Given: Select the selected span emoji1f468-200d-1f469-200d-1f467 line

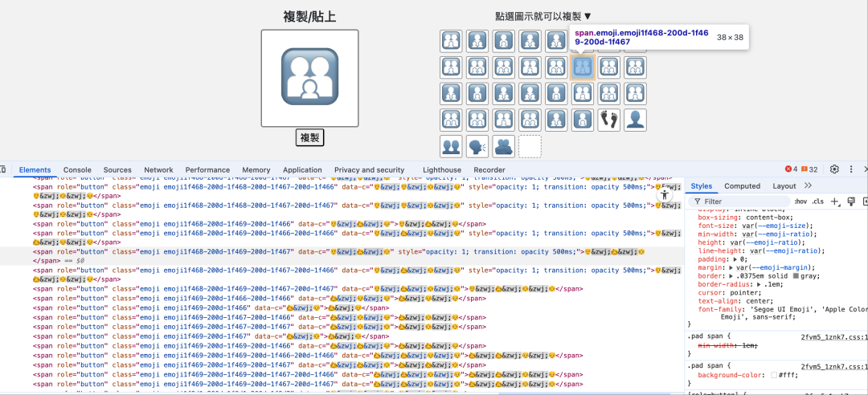Looking at the screenshot, I should click(x=342, y=255).
